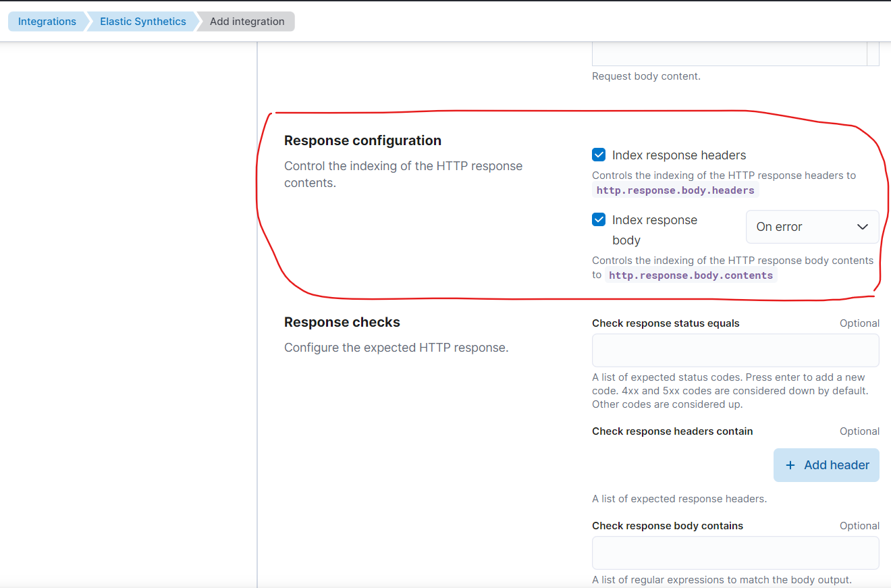Click the chevron arrow in On error selector
891x588 pixels.
[862, 227]
